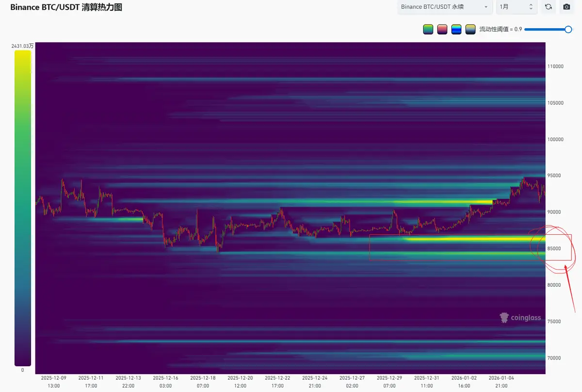582x392 pixels.
Task: Open the 1月 time range selector
Action: (517, 7)
